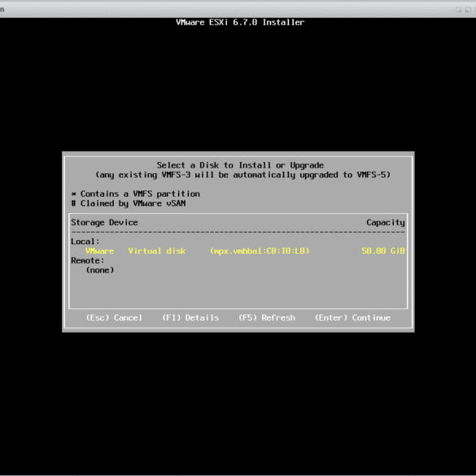Click the 'Select a Disk to Install or Upgrade' heading
This screenshot has height=476, width=476.
240,165
